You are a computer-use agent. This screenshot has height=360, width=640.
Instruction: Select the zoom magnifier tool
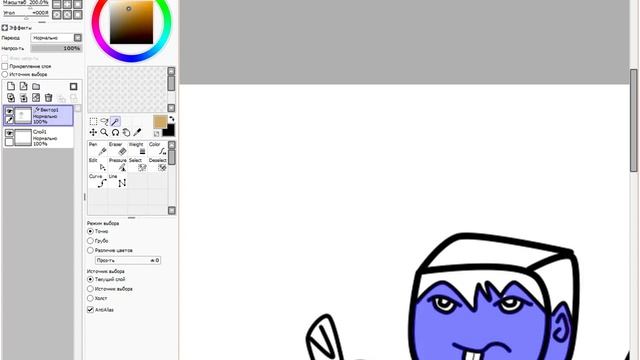(x=104, y=132)
